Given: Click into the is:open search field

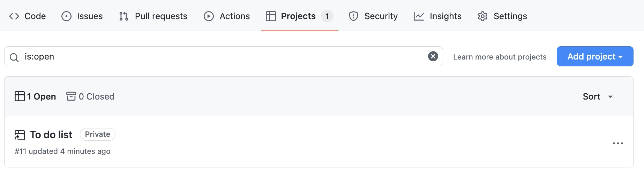Looking at the screenshot, I should (223, 56).
